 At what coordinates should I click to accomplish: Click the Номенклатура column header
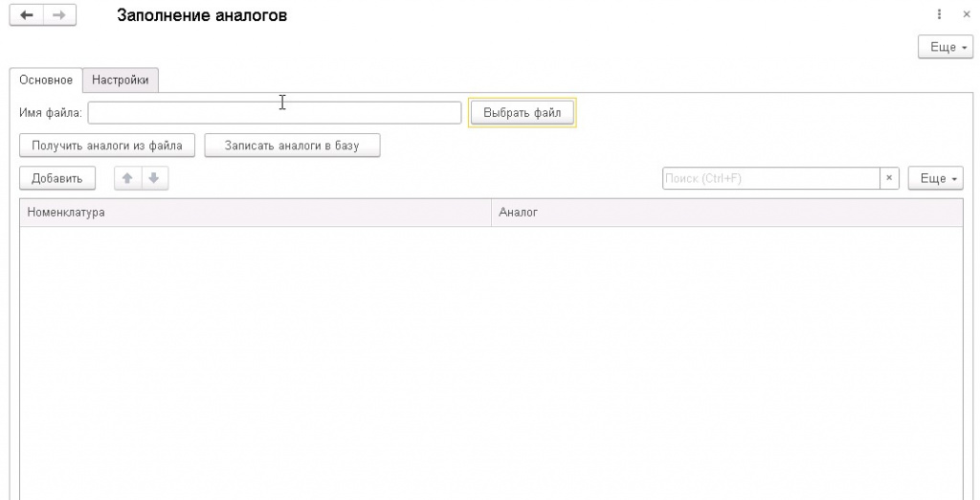pos(255,213)
